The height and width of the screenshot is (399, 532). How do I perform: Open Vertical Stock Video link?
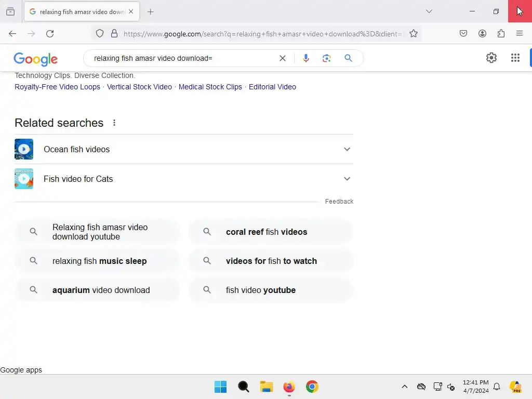tap(139, 87)
